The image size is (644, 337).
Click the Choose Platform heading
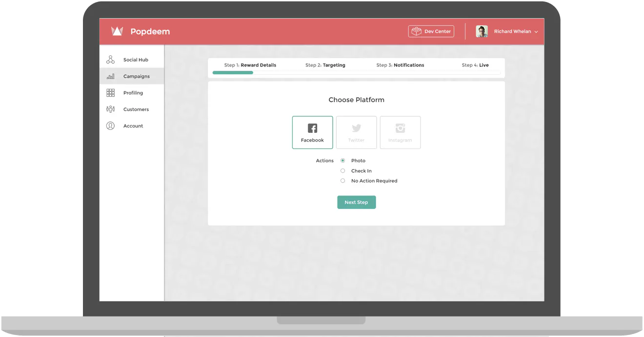coord(356,100)
